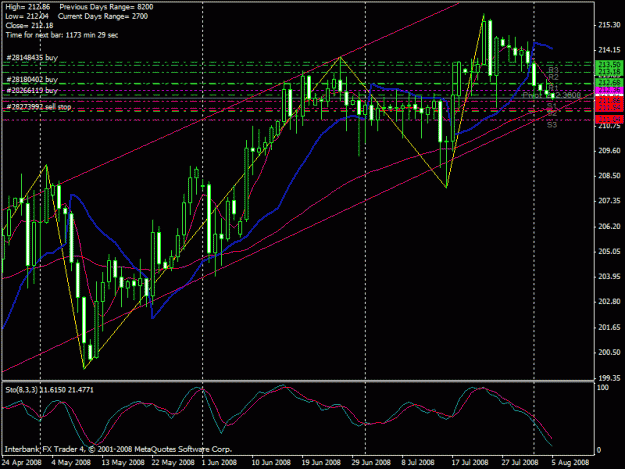Click the R3 pivot resistance label
This screenshot has height=469, width=625.
coord(553,70)
